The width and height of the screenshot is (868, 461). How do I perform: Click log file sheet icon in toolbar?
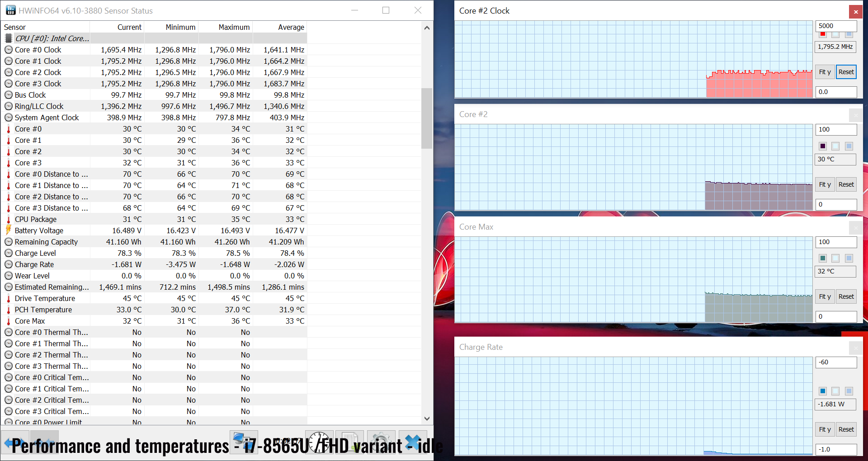coord(350,443)
